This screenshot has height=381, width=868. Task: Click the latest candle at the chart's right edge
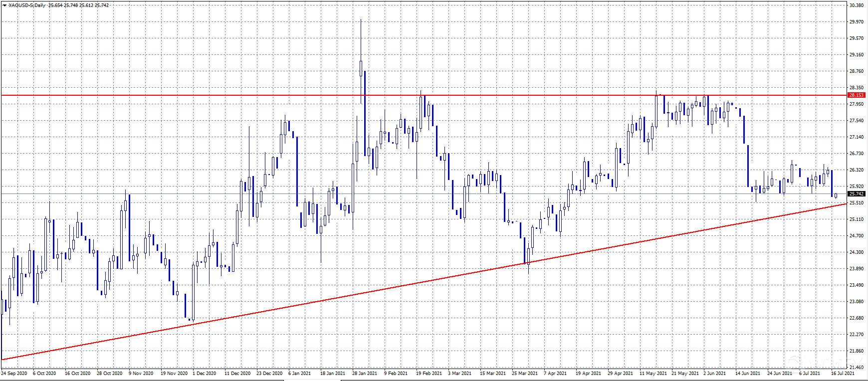pos(836,195)
